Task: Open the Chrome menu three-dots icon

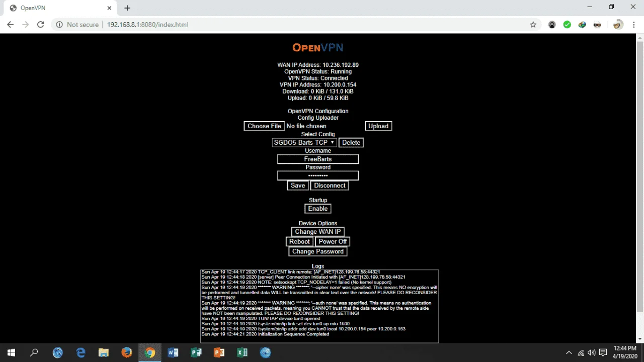Action: point(634,24)
